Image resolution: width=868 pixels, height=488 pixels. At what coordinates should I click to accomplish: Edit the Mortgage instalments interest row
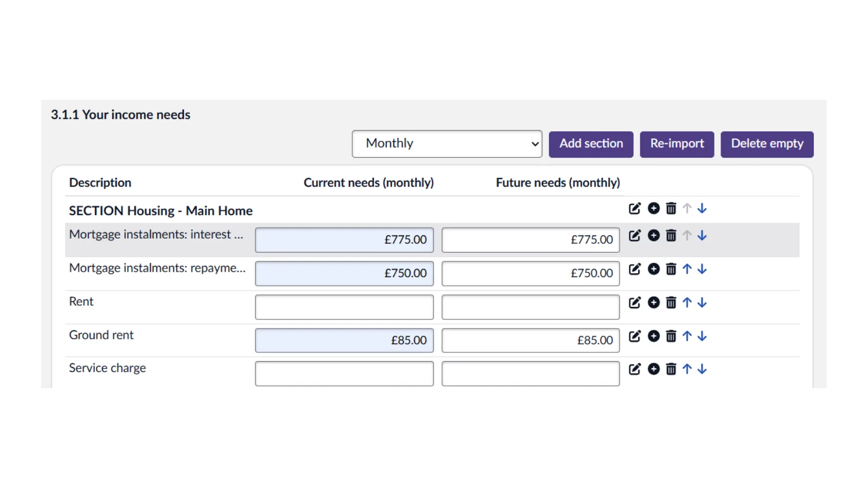(x=635, y=236)
